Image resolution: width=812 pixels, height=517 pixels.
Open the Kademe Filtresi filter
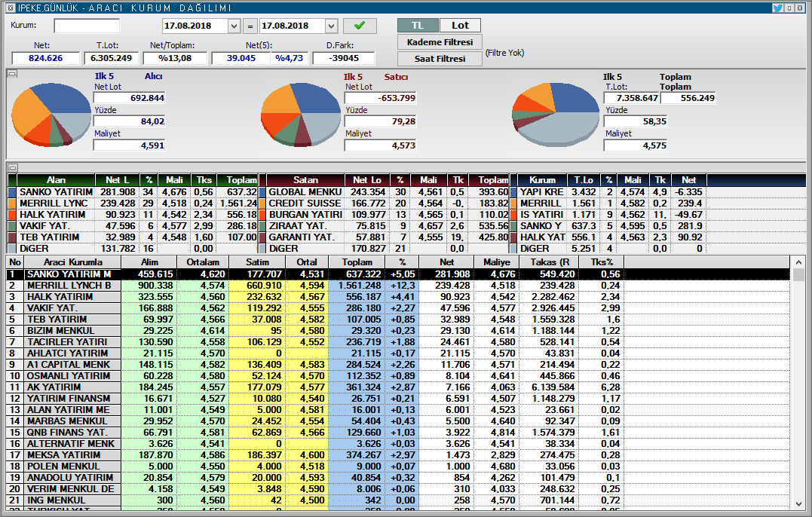[x=440, y=42]
